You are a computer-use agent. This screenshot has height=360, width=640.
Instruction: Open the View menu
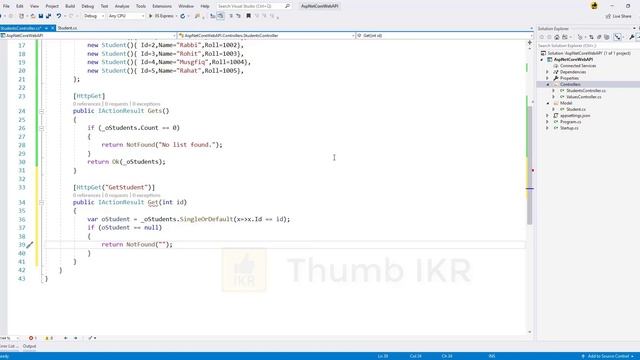(x=35, y=6)
